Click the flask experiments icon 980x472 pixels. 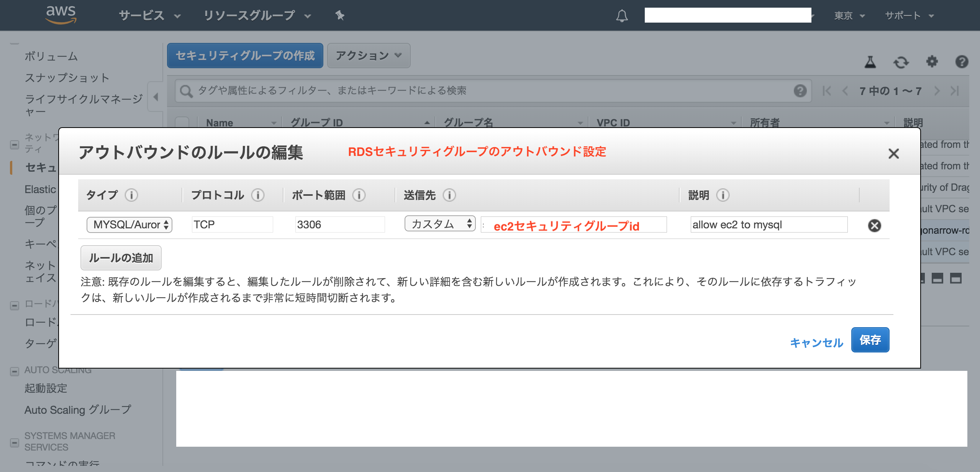[x=870, y=62]
